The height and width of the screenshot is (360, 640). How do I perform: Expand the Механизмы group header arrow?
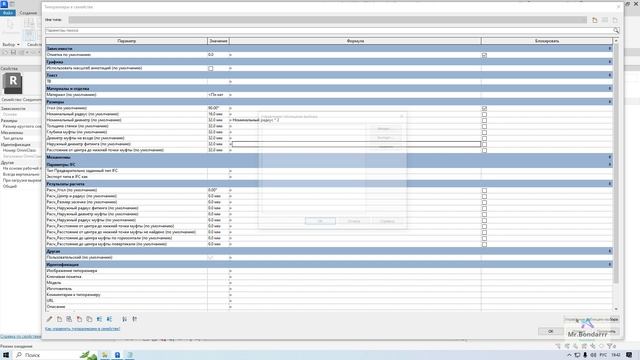click(x=610, y=157)
